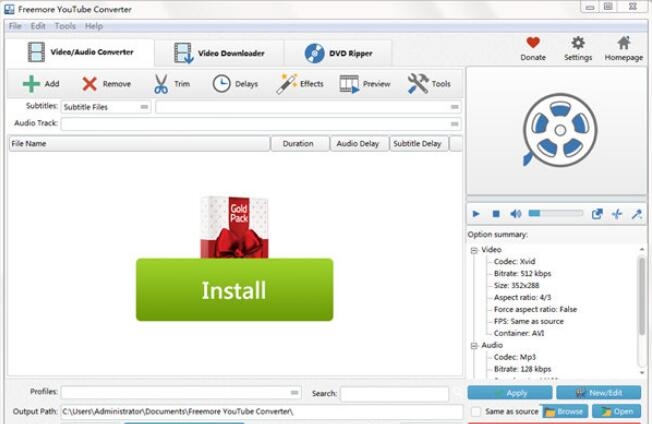Click the effects wand in player controls

637,214
